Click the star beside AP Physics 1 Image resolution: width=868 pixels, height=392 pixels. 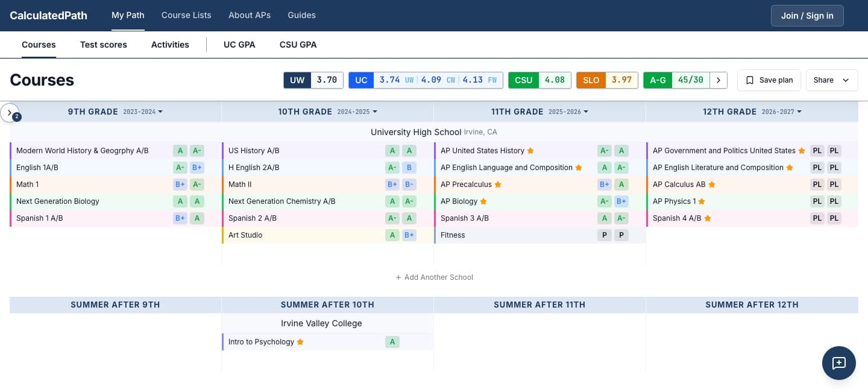(x=702, y=201)
